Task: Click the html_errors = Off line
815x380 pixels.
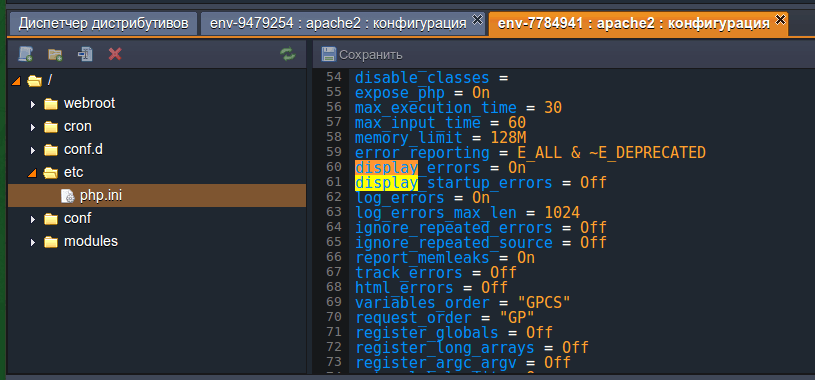Action: coord(431,287)
